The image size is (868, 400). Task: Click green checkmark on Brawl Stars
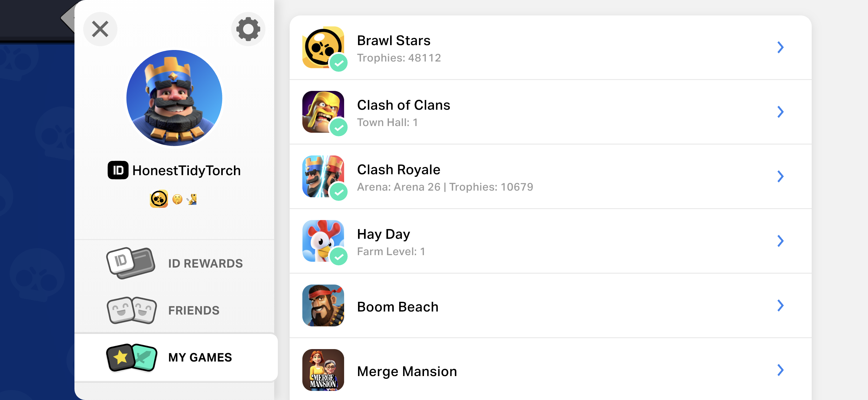click(x=339, y=63)
